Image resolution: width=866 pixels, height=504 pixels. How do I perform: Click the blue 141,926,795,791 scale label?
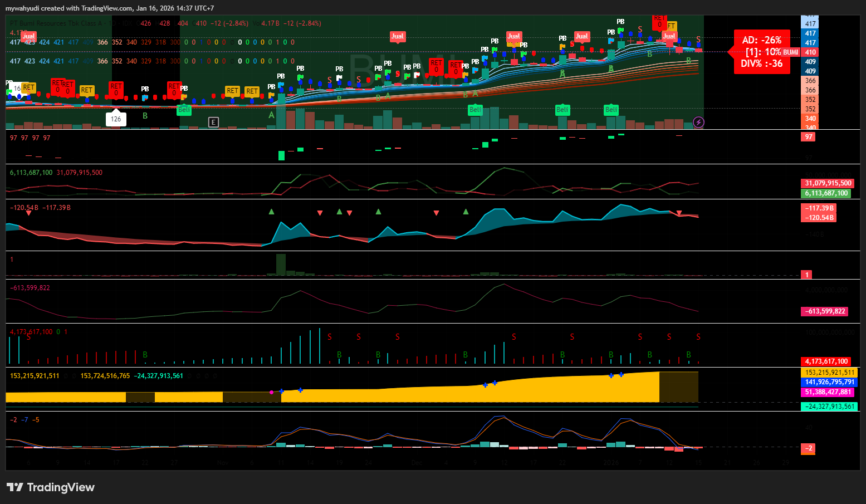(x=829, y=382)
